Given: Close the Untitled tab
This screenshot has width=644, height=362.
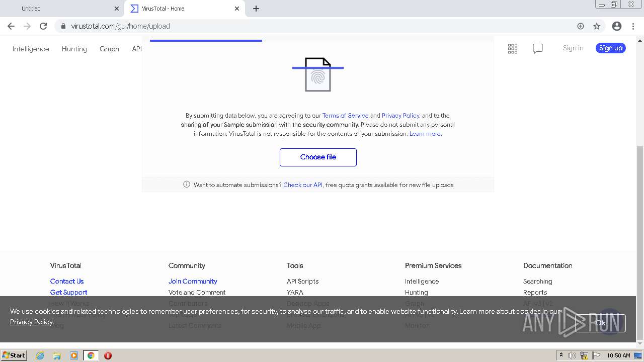Looking at the screenshot, I should point(117,9).
